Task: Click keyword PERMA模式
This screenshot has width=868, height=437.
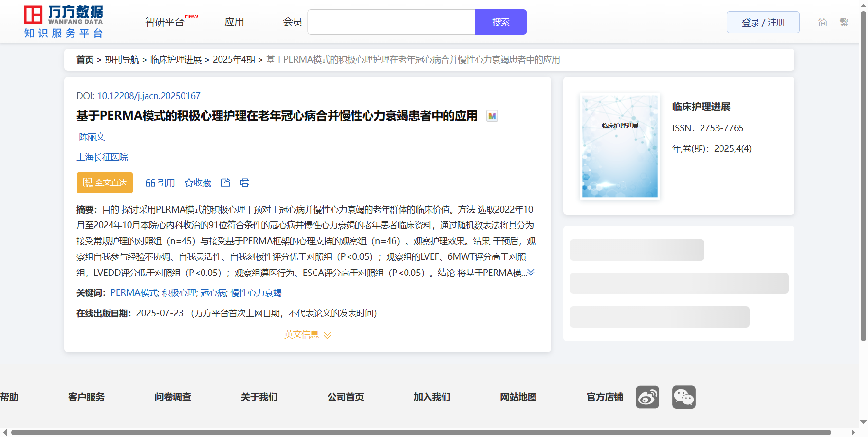Action: pos(134,293)
